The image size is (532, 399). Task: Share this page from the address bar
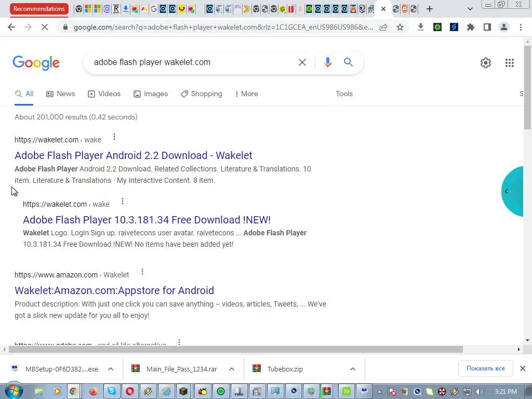[383, 27]
